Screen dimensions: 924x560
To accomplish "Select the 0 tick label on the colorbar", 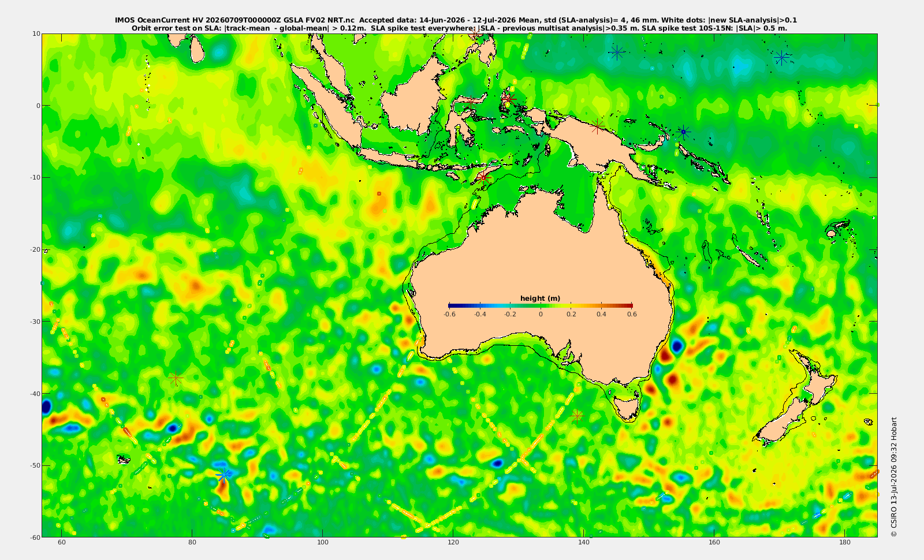I will [x=541, y=314].
